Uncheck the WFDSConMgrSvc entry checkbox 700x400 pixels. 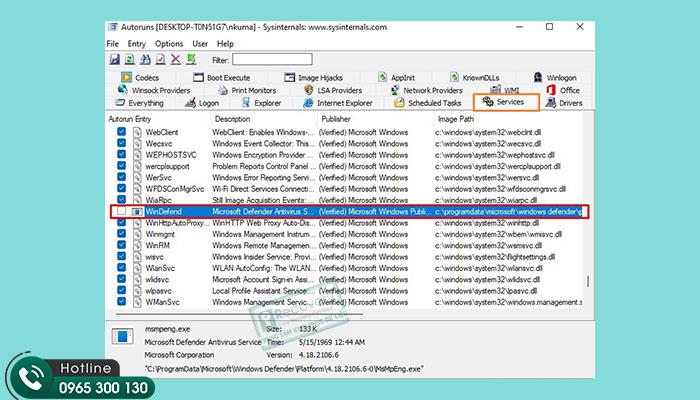click(121, 188)
